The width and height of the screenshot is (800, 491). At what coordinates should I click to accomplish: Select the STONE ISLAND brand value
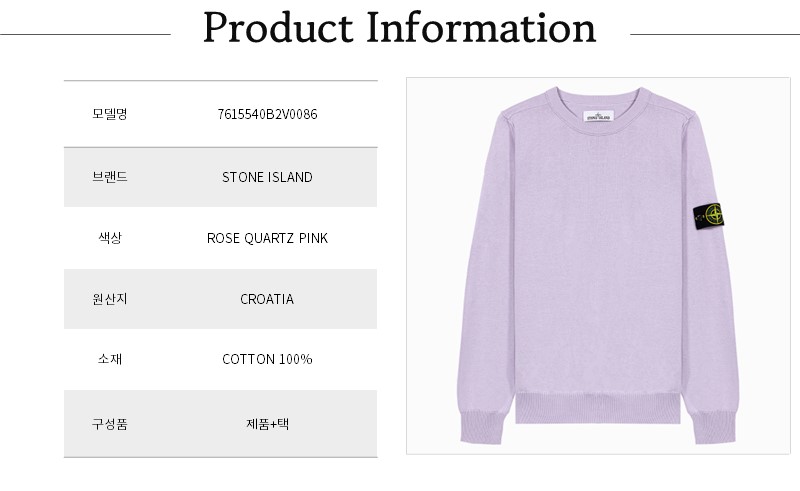click(267, 177)
